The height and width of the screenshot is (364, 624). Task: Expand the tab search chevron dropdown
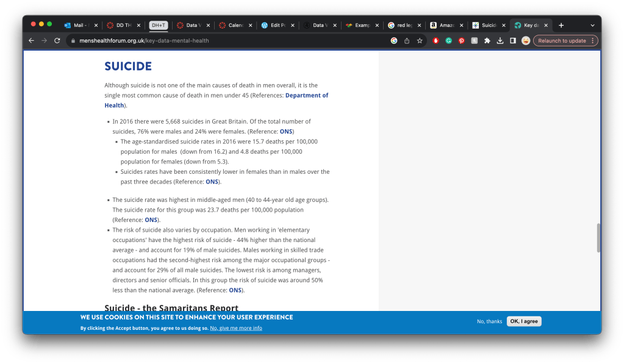coord(592,25)
